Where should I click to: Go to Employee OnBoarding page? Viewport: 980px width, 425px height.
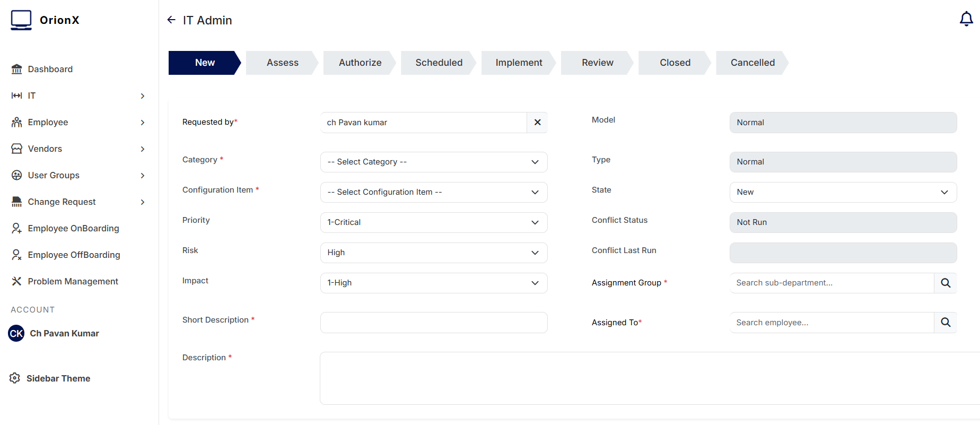click(73, 228)
